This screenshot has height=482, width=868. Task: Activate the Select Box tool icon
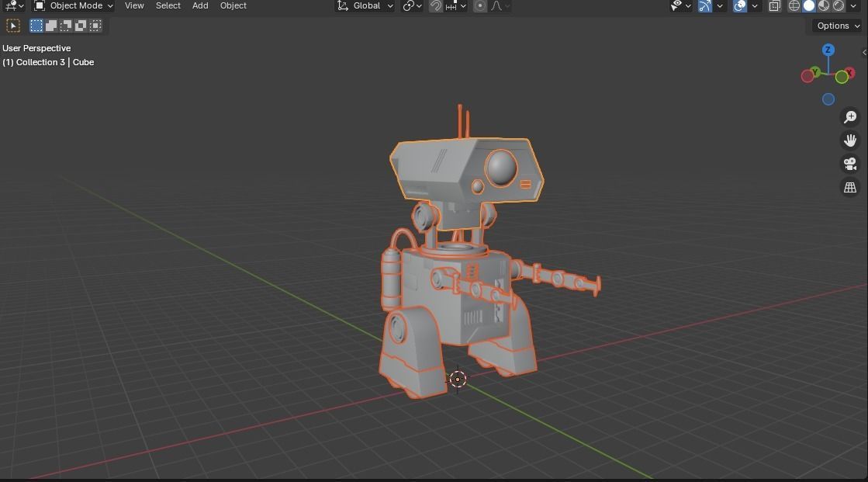[12, 26]
